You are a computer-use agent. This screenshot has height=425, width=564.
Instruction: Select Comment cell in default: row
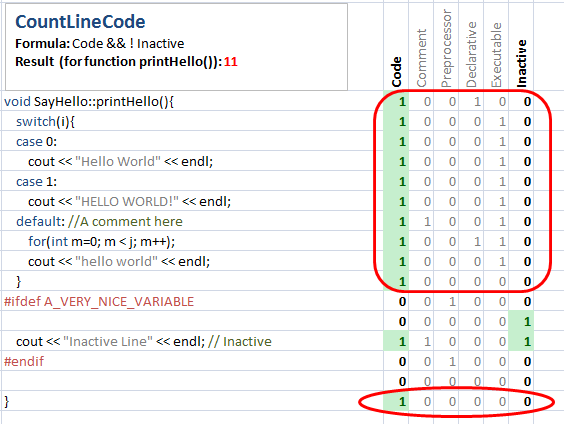[x=421, y=221]
